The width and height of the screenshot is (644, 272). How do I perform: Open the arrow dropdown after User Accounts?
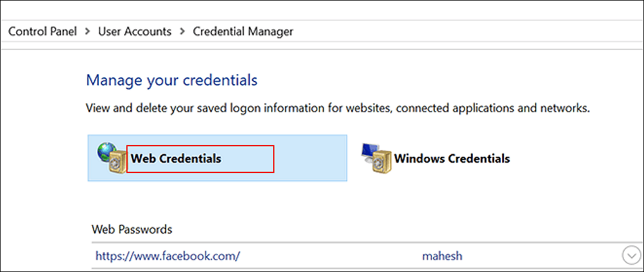coord(182,31)
